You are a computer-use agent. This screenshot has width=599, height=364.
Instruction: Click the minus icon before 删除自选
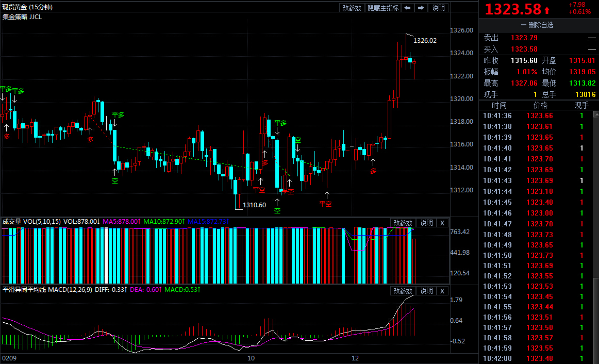point(524,25)
